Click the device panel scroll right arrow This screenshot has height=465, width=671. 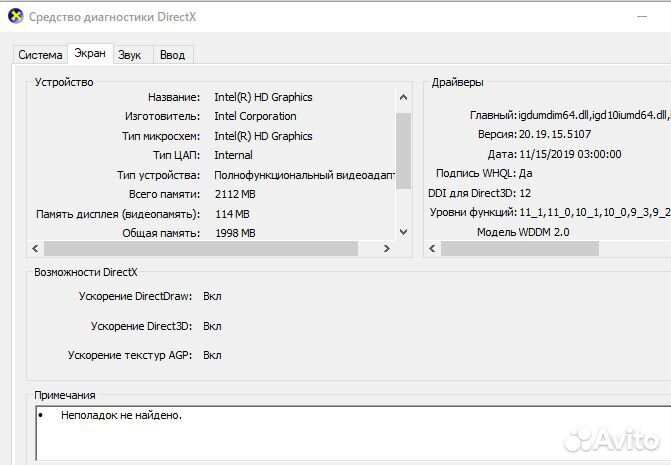(386, 248)
